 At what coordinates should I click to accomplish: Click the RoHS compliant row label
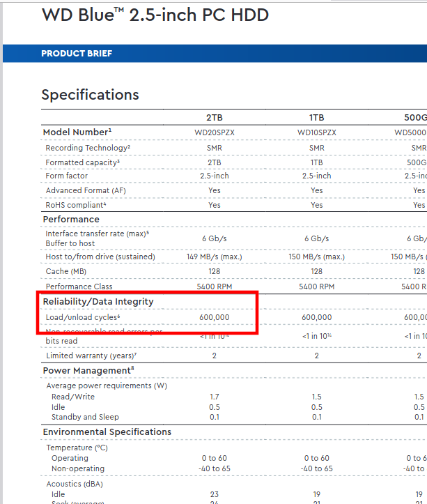76,205
